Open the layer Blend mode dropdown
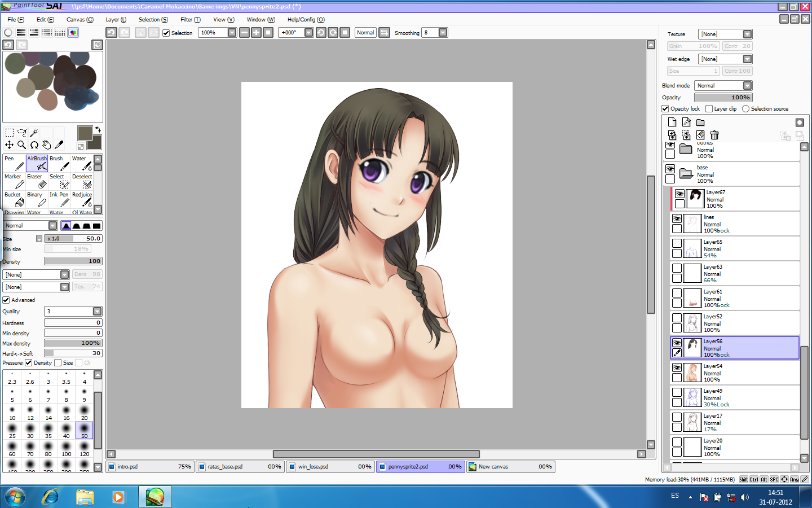The width and height of the screenshot is (812, 508). (747, 86)
